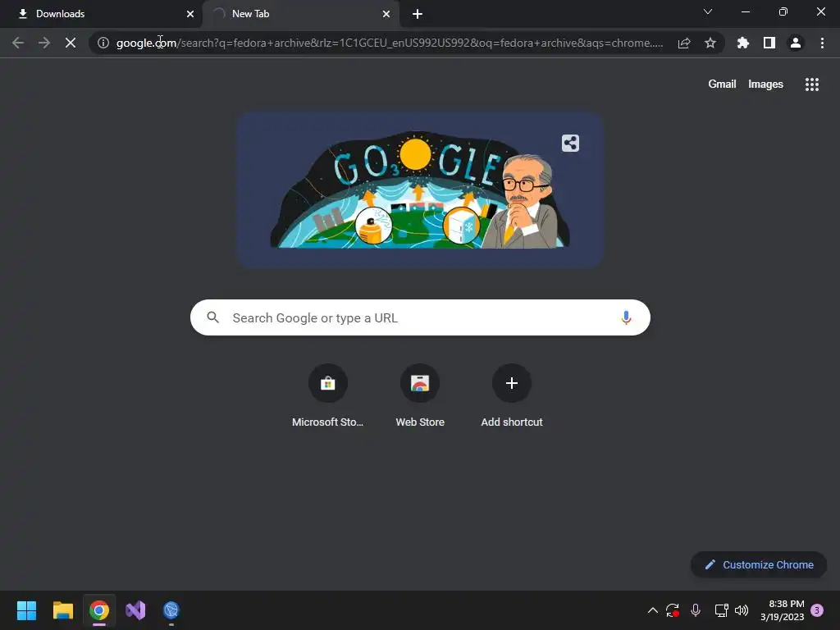840x630 pixels.
Task: Open File Explorer from taskbar
Action: pos(62,610)
